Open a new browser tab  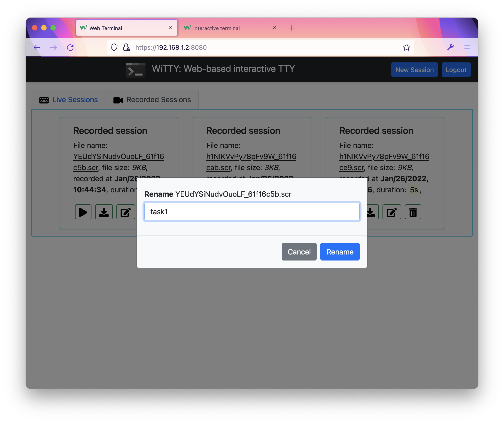coord(291,28)
